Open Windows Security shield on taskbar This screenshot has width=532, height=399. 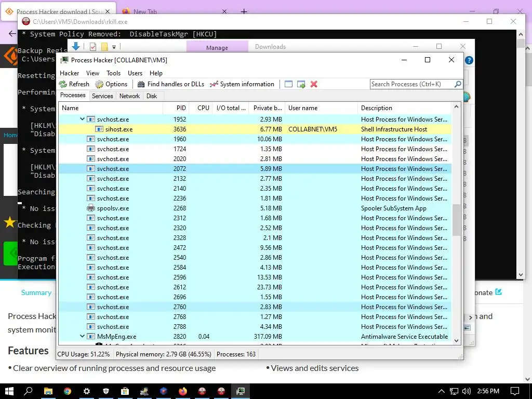tap(106, 391)
